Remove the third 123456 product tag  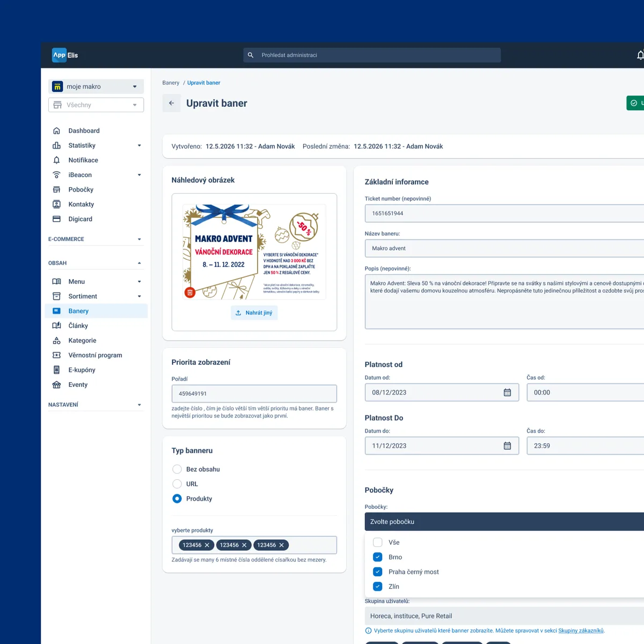coord(281,545)
